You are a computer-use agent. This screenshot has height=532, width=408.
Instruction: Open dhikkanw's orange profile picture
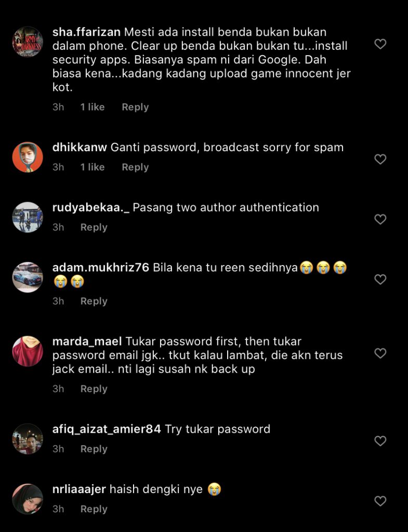(x=28, y=157)
